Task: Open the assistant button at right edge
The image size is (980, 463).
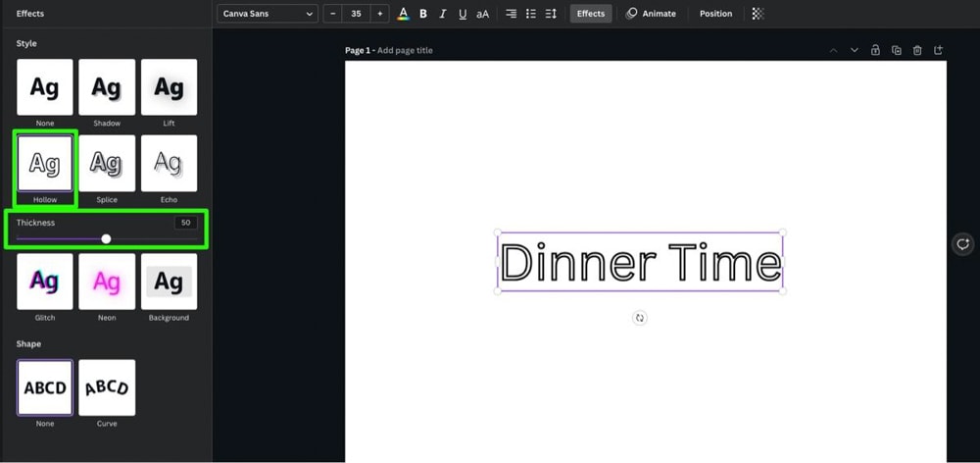Action: click(x=963, y=244)
